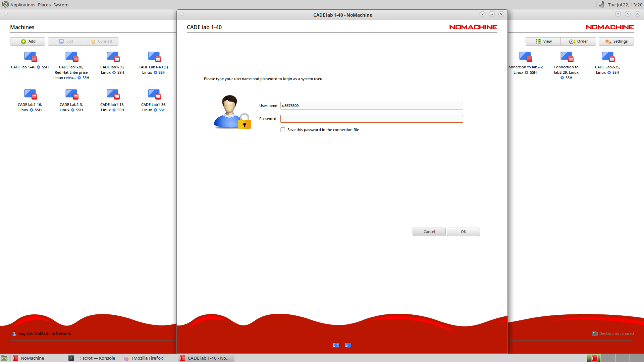This screenshot has width=644, height=362.
Task: Click the dialog title bar menu circle
Action: click(x=182, y=14)
